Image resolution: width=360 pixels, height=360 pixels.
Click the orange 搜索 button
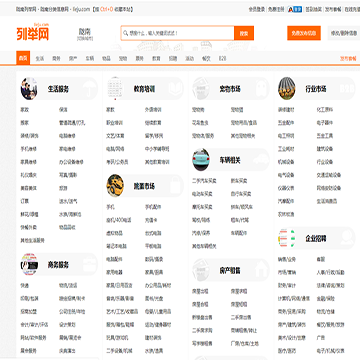[244, 33]
